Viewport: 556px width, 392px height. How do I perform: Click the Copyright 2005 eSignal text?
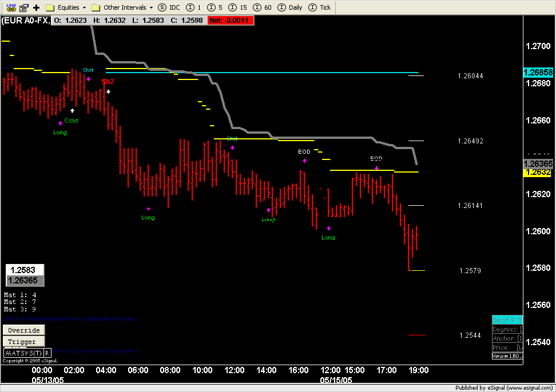pos(30,361)
